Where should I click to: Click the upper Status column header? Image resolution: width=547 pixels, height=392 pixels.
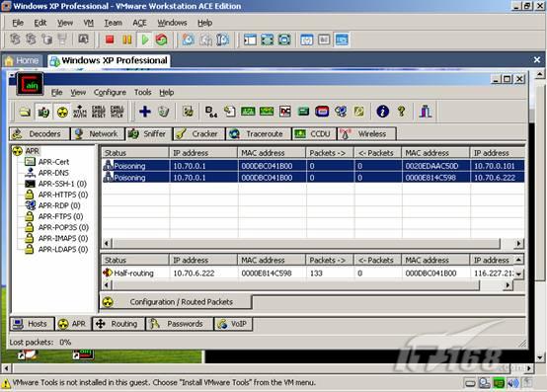pos(135,153)
